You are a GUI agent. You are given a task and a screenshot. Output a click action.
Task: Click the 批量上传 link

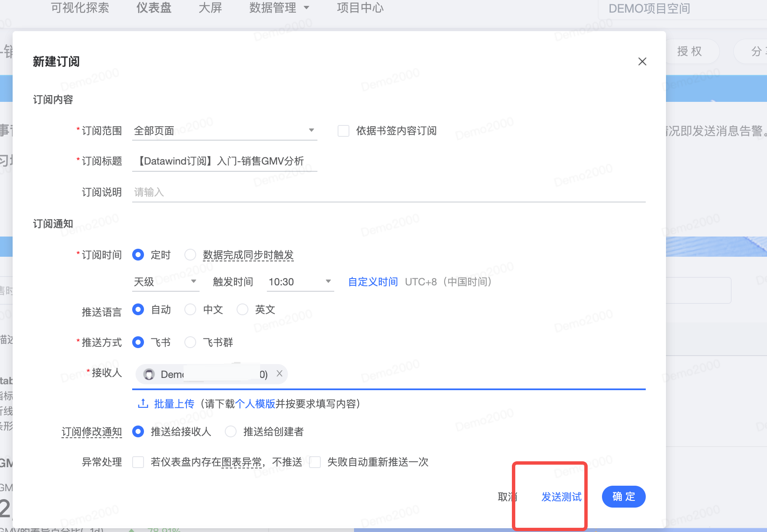174,404
